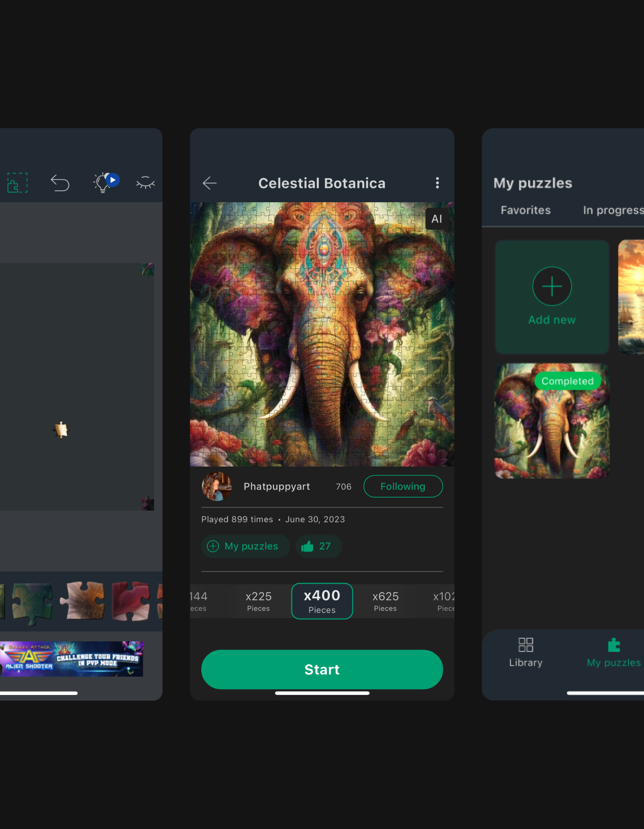Toggle the Following button for Phatpuppyart
This screenshot has width=644, height=829.
(403, 486)
